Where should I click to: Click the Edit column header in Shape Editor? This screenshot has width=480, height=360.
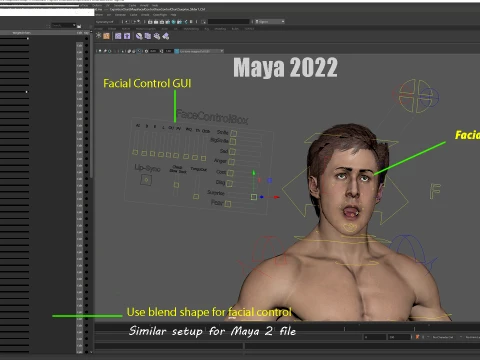[79, 33]
